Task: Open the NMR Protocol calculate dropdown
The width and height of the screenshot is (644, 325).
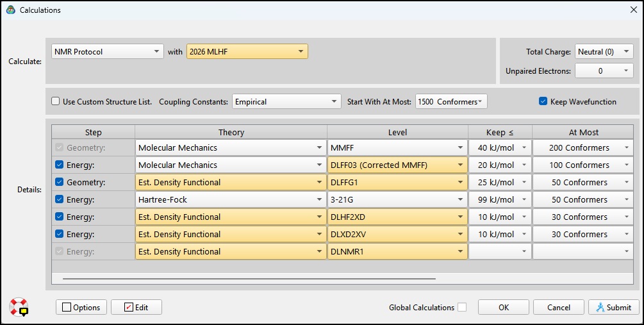Action: [108, 51]
